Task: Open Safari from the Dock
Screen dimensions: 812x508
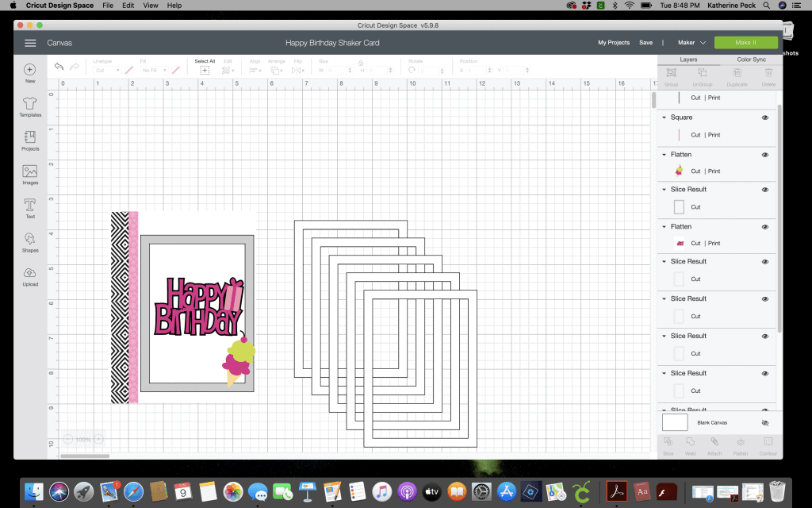Action: [133, 491]
